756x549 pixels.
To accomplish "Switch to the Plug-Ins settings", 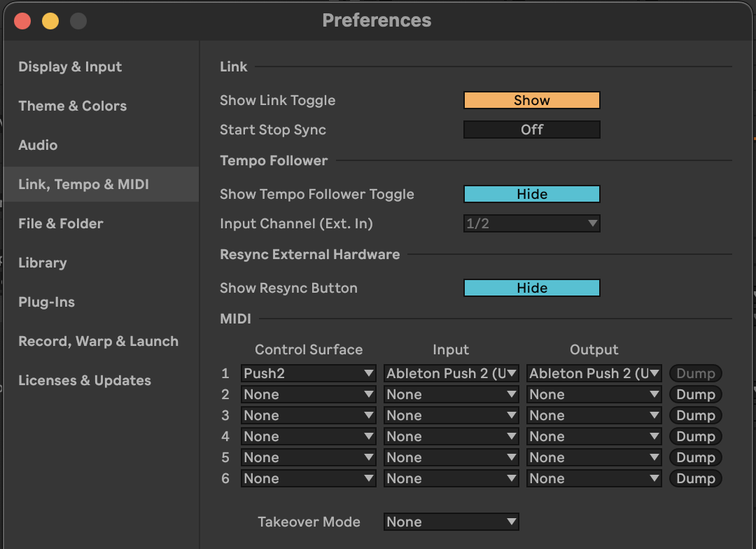I will pyautogui.click(x=46, y=302).
